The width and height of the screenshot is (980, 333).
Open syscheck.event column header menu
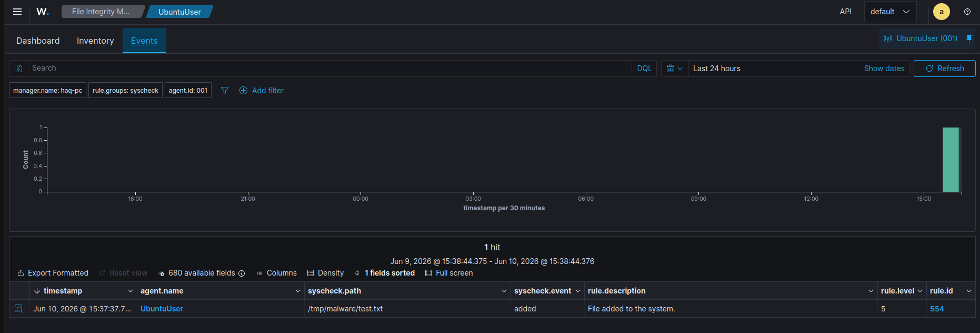click(x=578, y=291)
